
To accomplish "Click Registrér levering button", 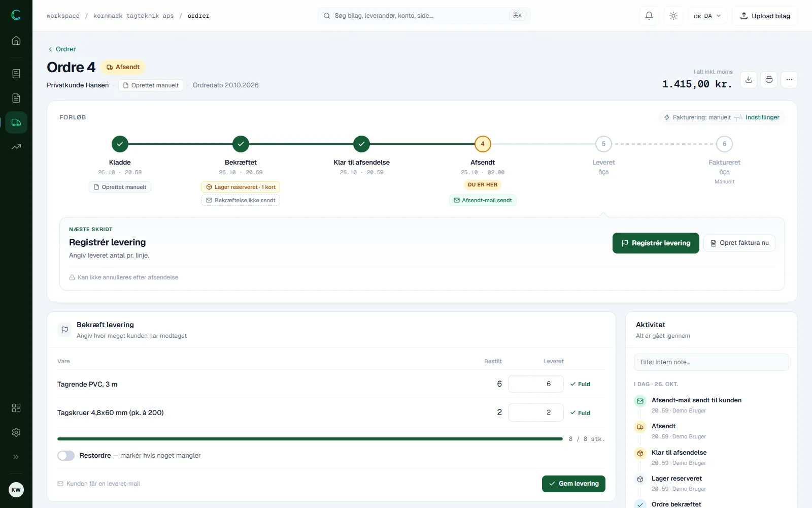I will click(656, 243).
